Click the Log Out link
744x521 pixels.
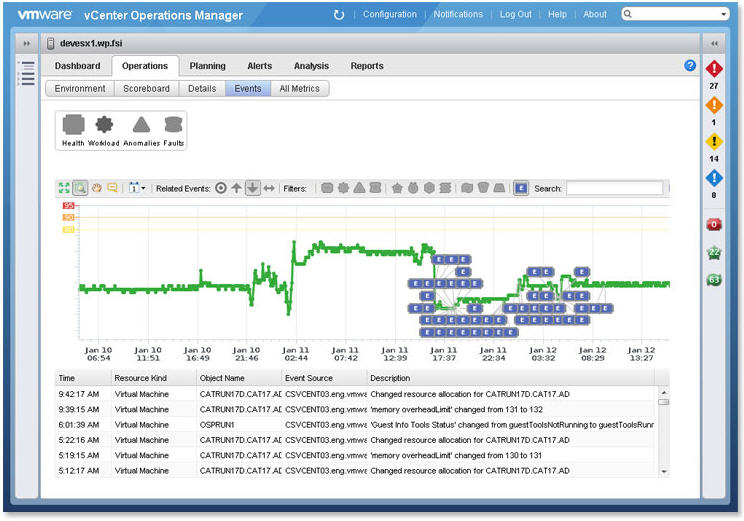point(515,14)
